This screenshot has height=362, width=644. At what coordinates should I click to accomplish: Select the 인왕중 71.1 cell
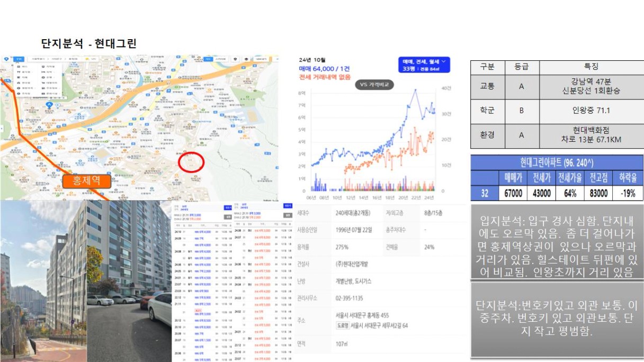pyautogui.click(x=591, y=111)
